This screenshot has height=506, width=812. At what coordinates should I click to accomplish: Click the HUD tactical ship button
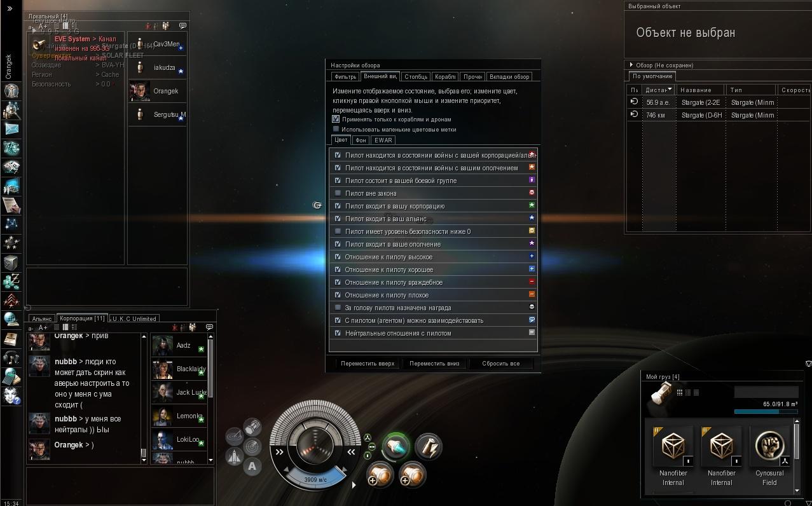click(x=234, y=456)
